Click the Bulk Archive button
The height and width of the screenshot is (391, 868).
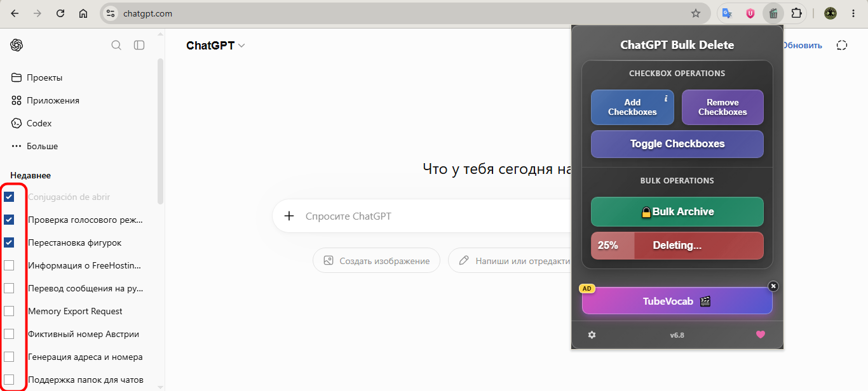tap(677, 212)
